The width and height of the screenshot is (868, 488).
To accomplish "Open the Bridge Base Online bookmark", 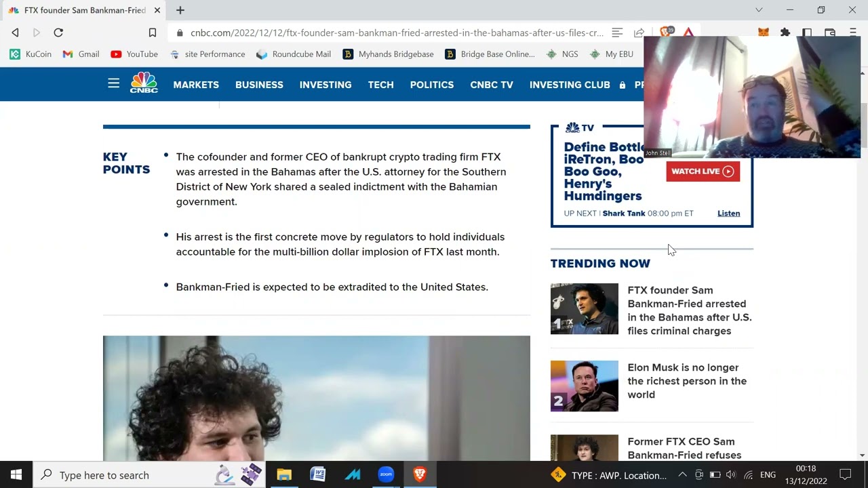I will click(x=490, y=54).
